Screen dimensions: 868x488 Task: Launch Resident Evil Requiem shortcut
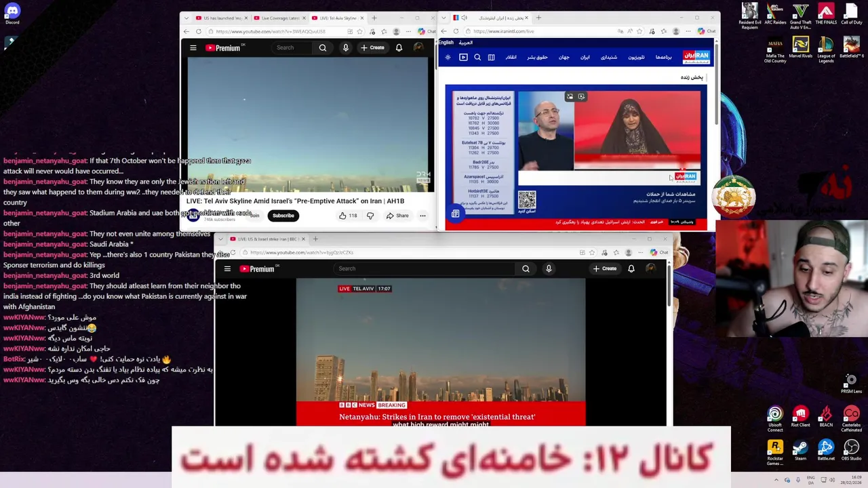point(749,16)
